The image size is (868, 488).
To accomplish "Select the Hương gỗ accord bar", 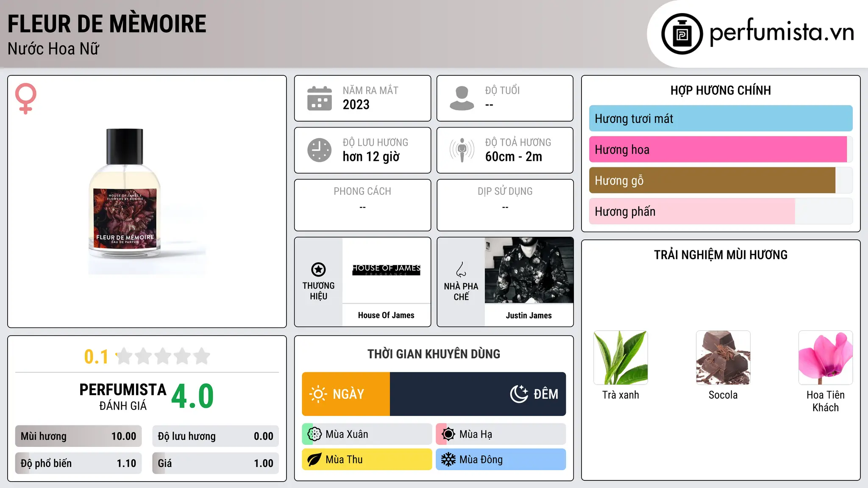I will pyautogui.click(x=721, y=180).
